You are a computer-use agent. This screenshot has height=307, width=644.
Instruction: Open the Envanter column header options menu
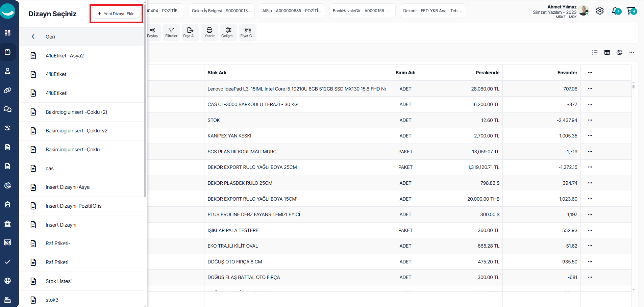(x=590, y=73)
